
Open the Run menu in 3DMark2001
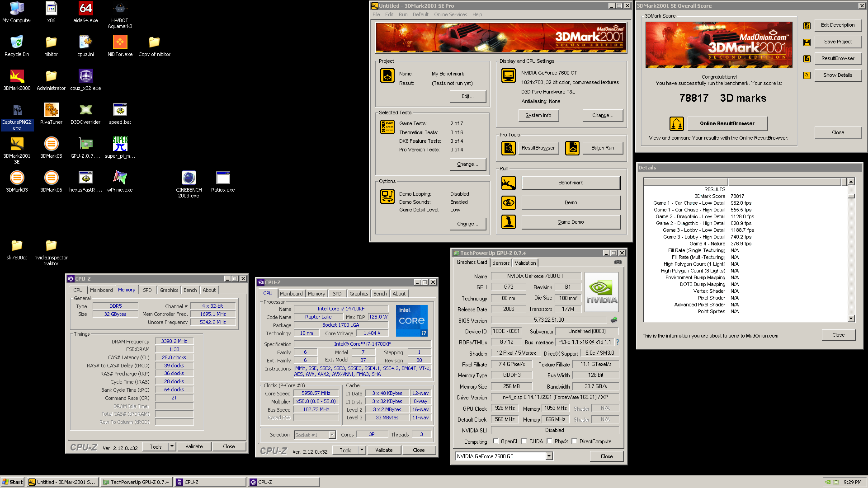pos(403,14)
